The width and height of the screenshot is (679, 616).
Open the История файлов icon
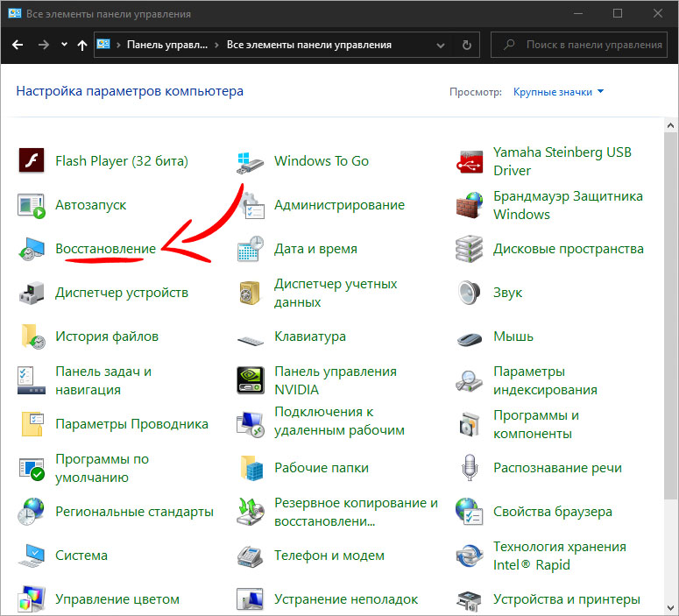(33, 336)
